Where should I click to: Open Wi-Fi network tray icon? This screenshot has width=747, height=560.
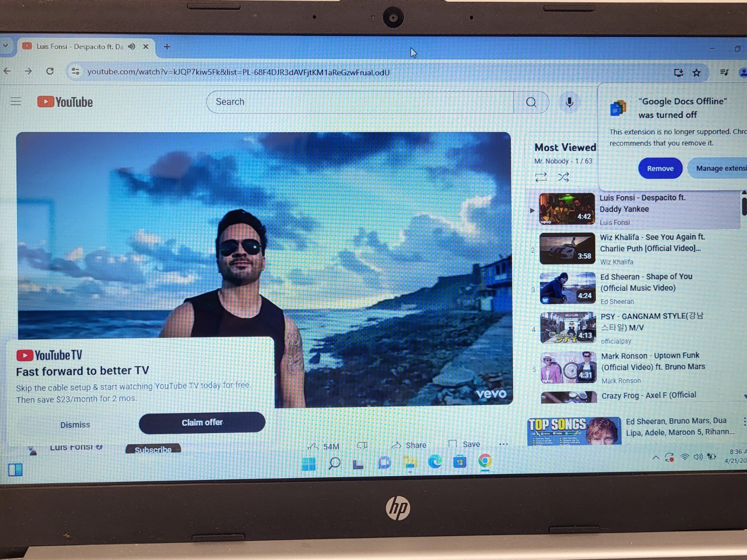[x=684, y=457]
